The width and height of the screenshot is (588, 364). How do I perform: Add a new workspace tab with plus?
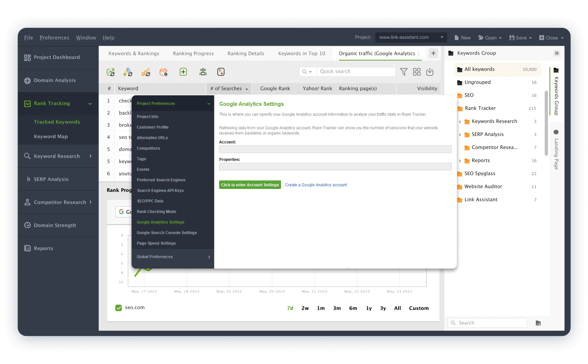(x=433, y=53)
